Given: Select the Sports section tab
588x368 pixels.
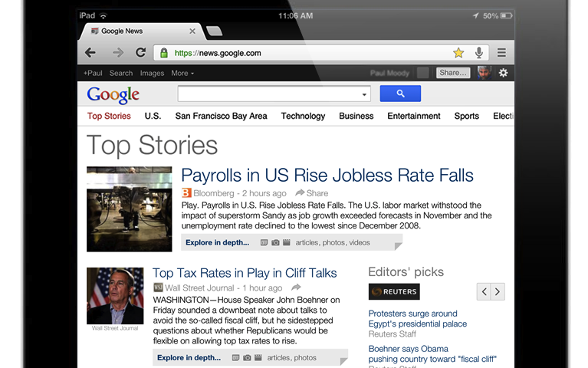Looking at the screenshot, I should tap(467, 116).
